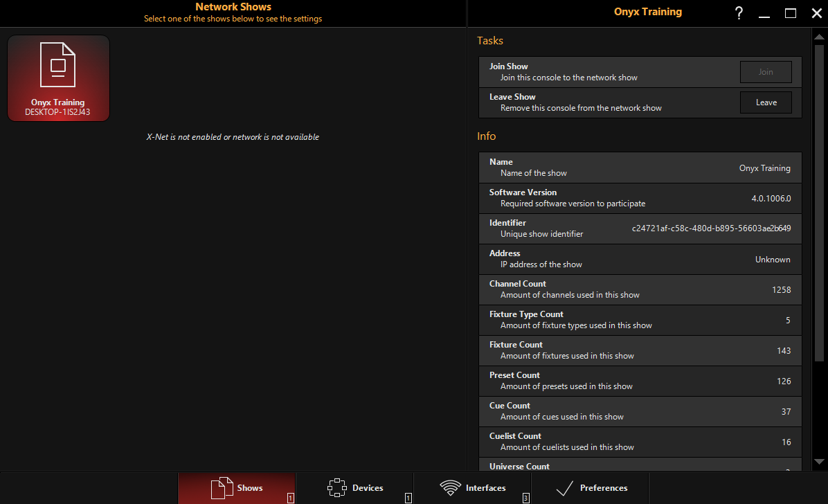Open the Interfaces tab label

[x=485, y=488]
